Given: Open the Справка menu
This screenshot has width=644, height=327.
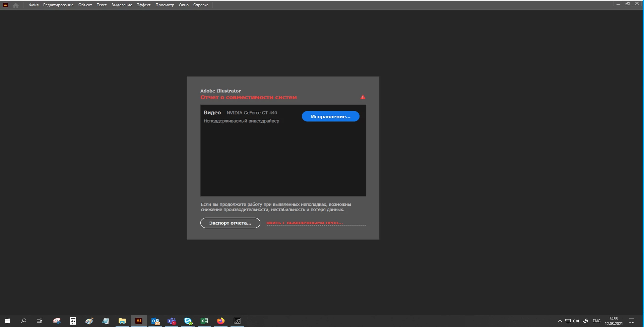Looking at the screenshot, I should (201, 5).
